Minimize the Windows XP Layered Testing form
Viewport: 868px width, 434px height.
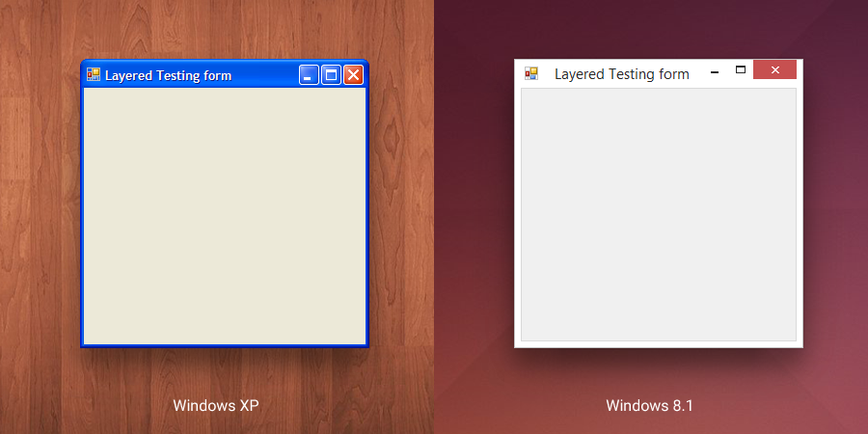pyautogui.click(x=309, y=74)
